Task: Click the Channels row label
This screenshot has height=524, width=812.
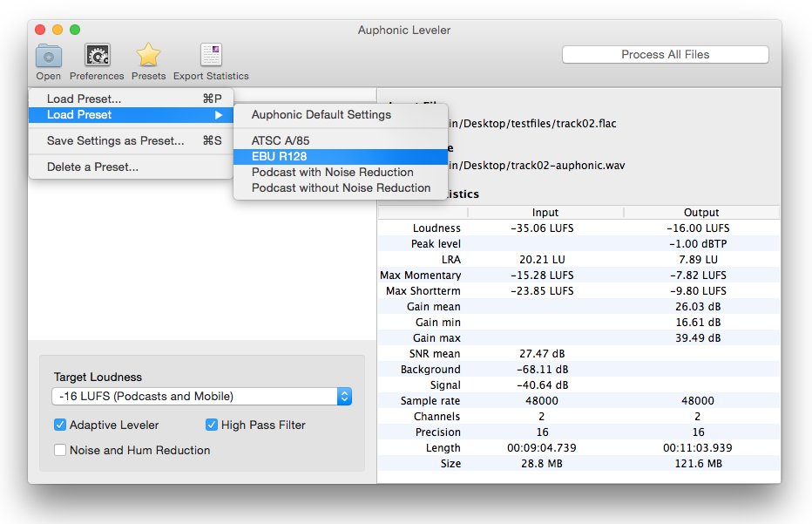Action: [437, 416]
